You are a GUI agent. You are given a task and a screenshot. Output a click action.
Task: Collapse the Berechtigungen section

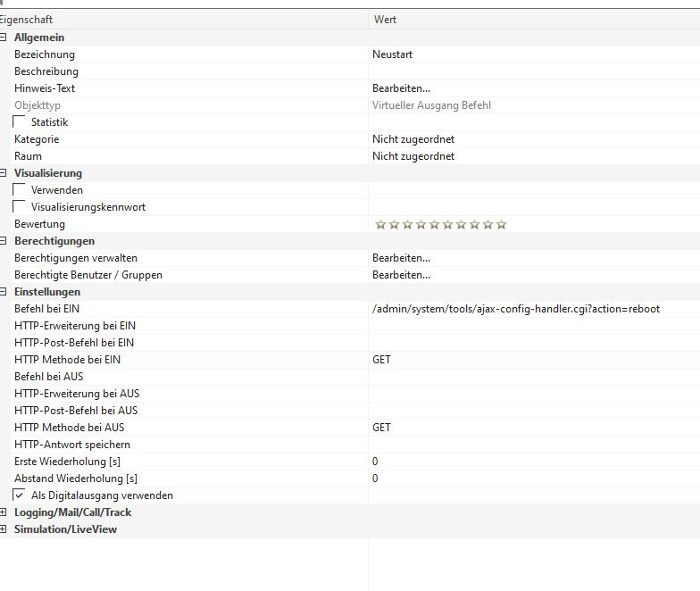tap(4, 241)
